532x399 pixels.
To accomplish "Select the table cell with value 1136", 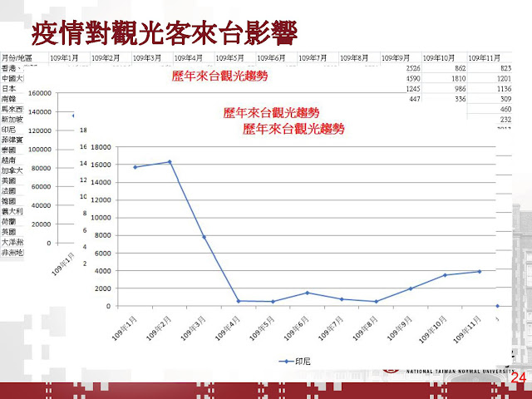I will click(504, 89).
